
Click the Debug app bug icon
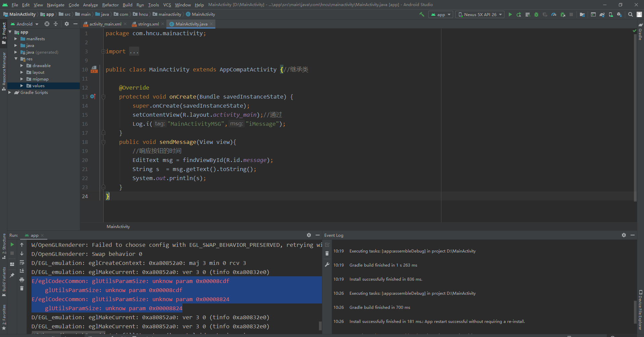coord(536,14)
